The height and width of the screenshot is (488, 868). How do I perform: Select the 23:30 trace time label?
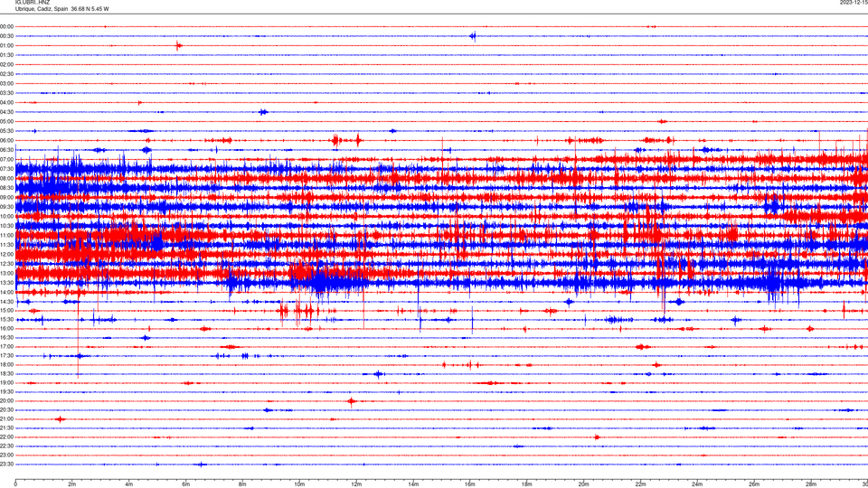coord(6,465)
